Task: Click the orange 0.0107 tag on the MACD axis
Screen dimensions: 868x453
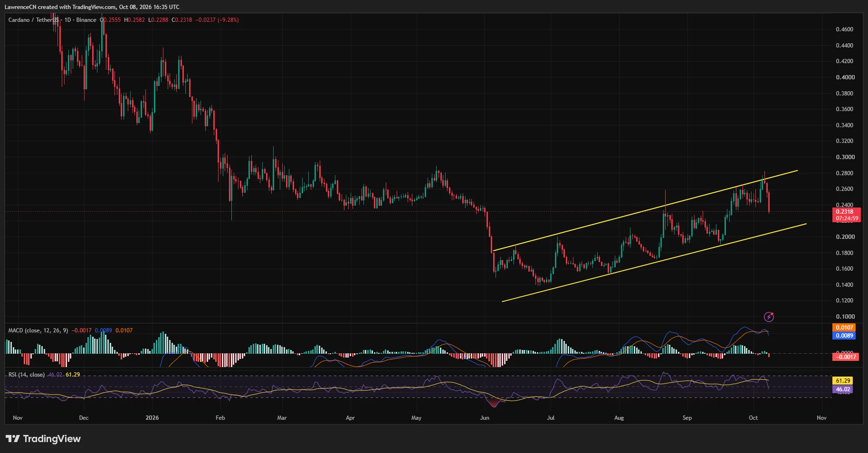Action: click(844, 328)
